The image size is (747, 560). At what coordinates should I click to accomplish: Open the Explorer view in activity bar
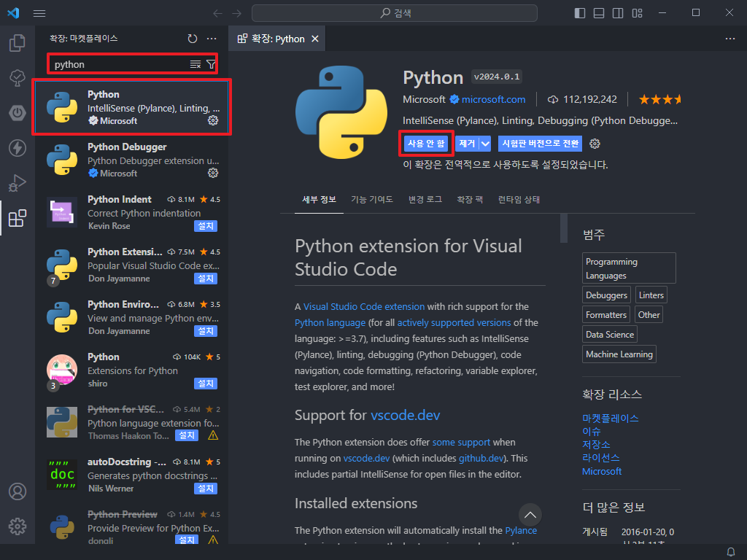(18, 43)
